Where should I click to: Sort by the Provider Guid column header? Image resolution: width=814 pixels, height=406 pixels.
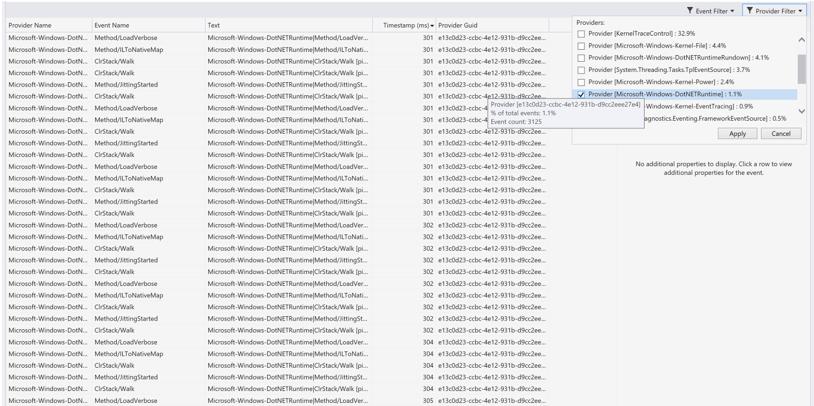[x=492, y=25]
